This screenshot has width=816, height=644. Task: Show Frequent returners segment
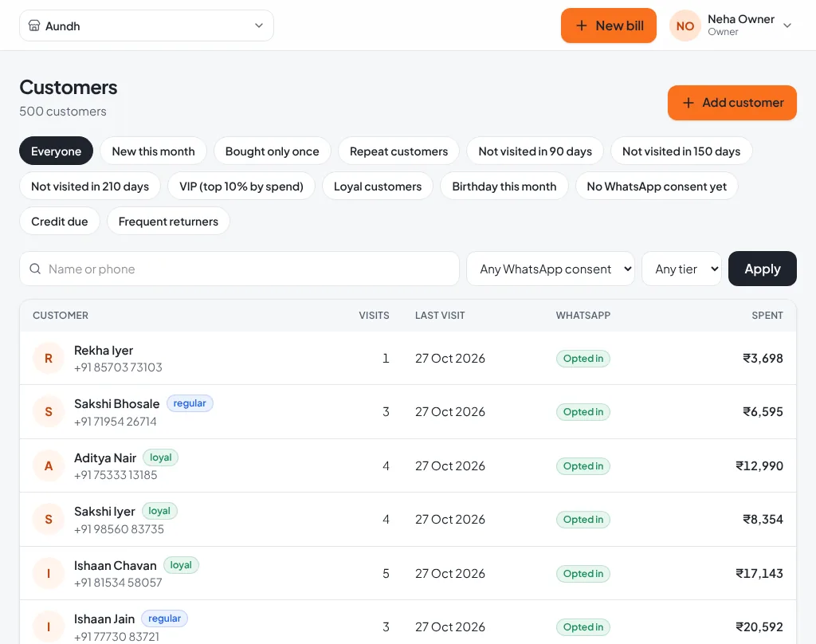(168, 221)
